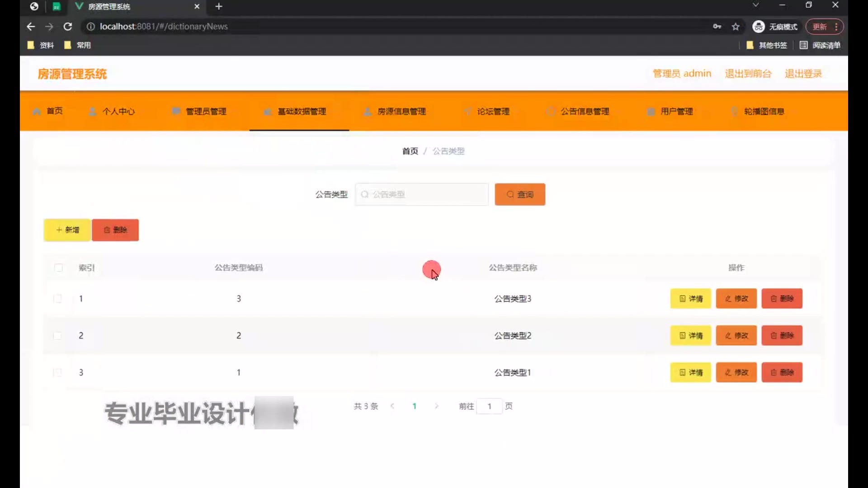Reload the page with the refresh icon
The height and width of the screenshot is (488, 868).
point(68,27)
